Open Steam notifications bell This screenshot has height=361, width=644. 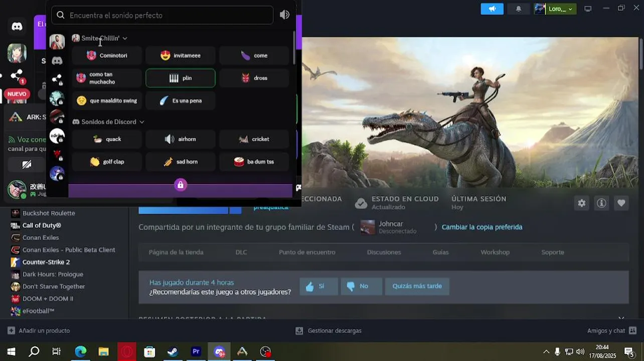(519, 9)
